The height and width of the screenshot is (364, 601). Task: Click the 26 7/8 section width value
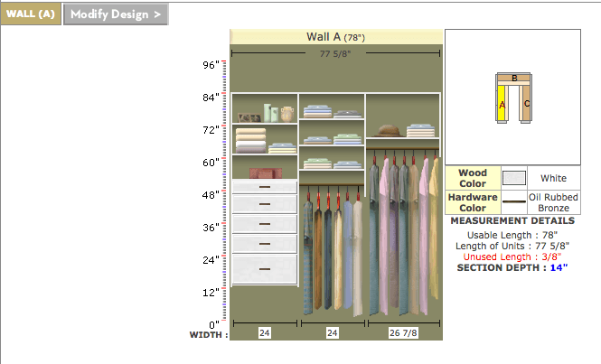(x=403, y=332)
